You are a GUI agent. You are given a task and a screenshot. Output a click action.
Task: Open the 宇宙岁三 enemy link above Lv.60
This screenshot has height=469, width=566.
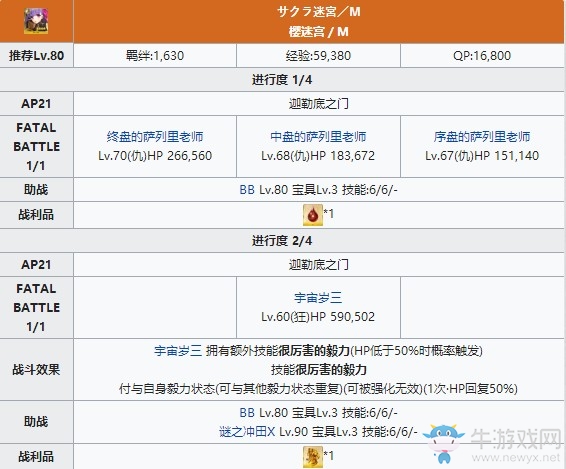click(x=318, y=298)
